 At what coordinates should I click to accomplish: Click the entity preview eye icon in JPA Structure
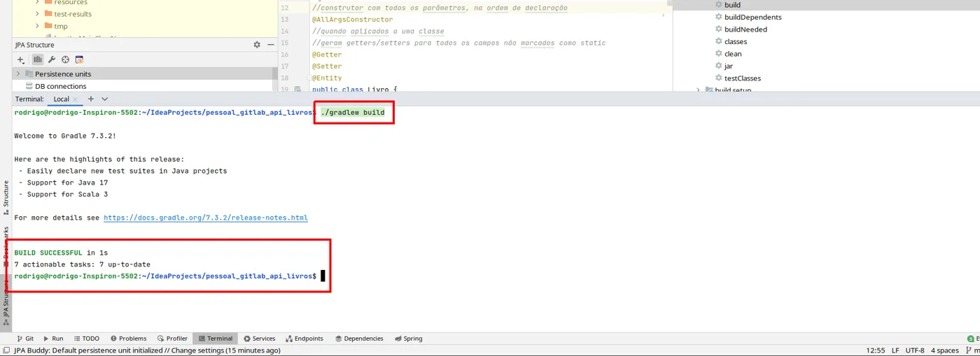point(79,60)
